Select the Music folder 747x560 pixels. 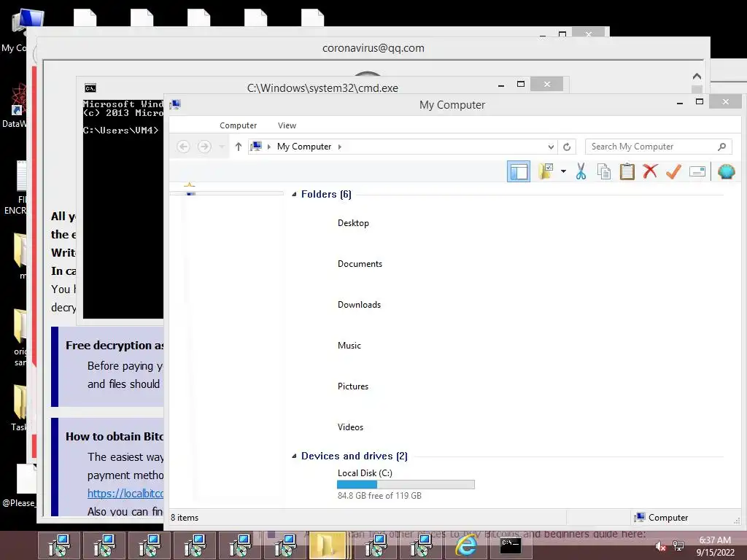pos(349,346)
